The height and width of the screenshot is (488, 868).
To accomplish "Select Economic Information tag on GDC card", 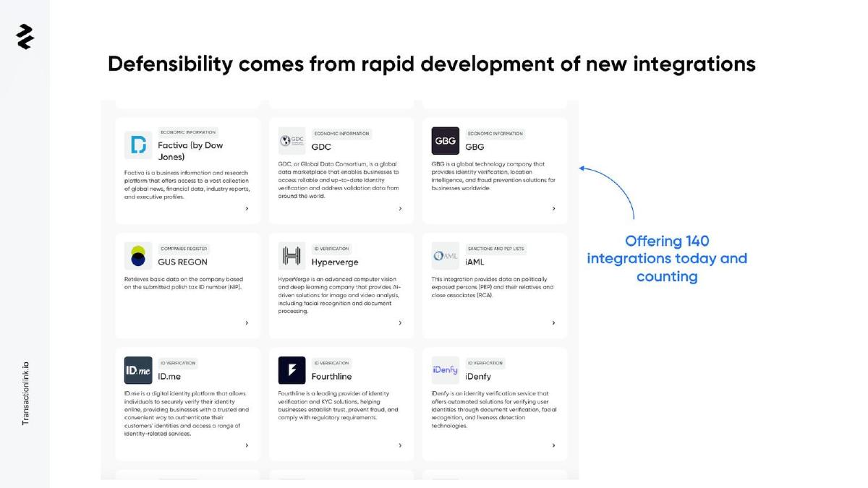I will [x=341, y=134].
